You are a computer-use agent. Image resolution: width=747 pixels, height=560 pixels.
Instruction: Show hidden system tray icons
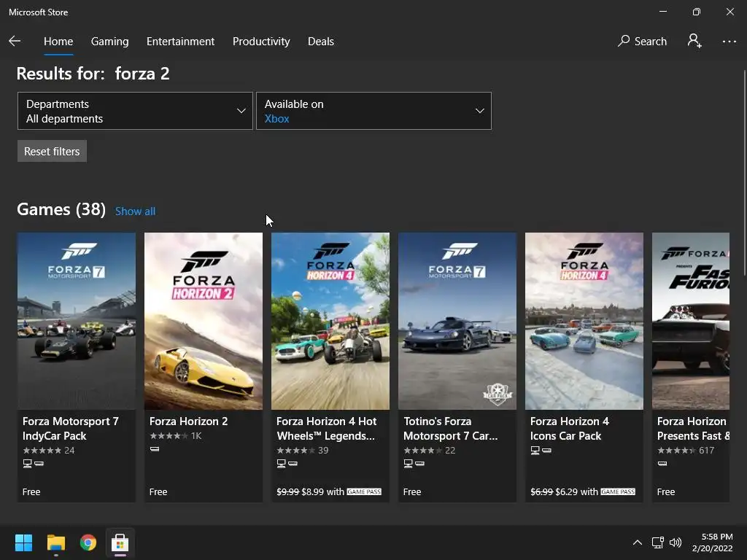tap(637, 542)
